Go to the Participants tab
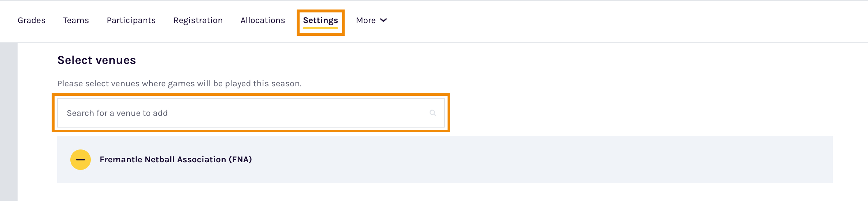The height and width of the screenshot is (201, 868). tap(131, 20)
